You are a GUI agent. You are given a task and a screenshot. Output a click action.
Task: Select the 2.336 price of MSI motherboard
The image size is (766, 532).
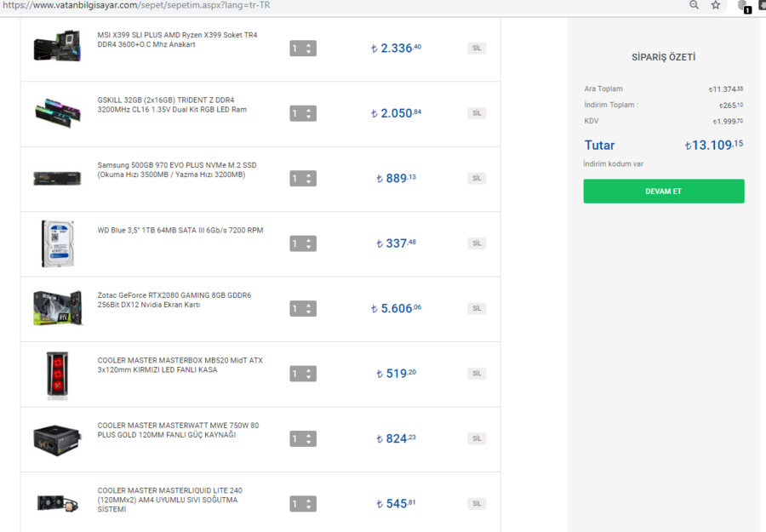click(x=396, y=48)
